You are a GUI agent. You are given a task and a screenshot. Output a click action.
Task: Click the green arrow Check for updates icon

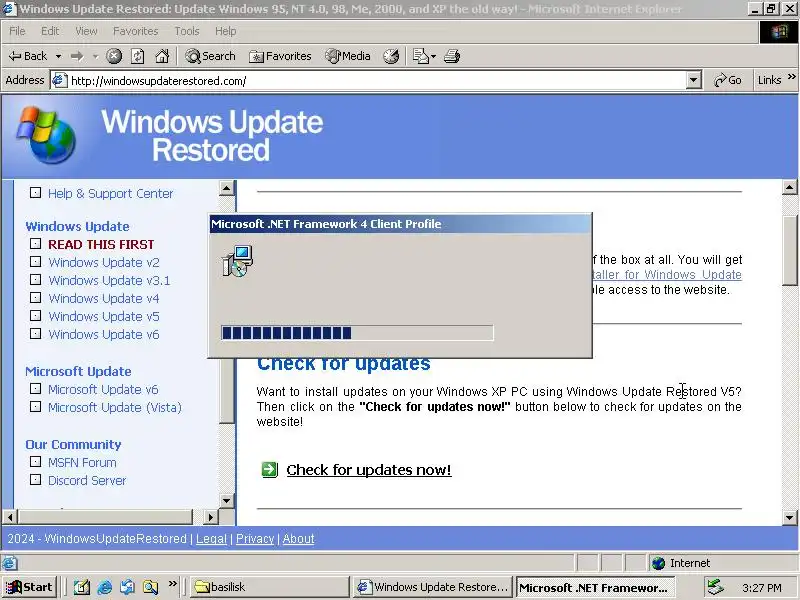pos(269,469)
